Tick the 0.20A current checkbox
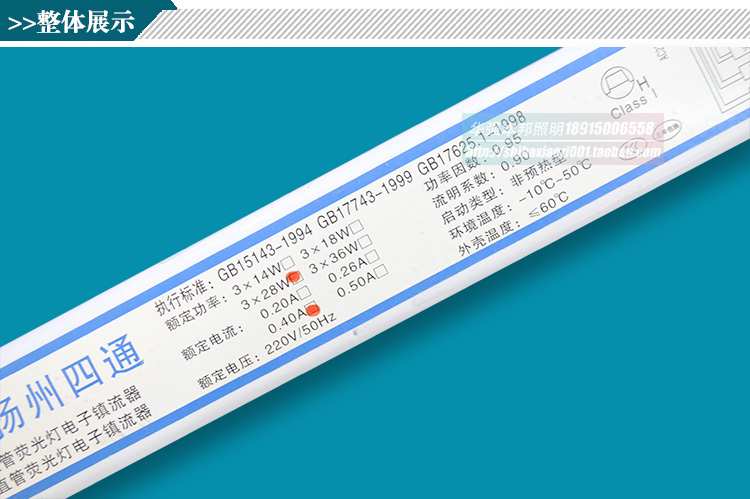 (304, 291)
